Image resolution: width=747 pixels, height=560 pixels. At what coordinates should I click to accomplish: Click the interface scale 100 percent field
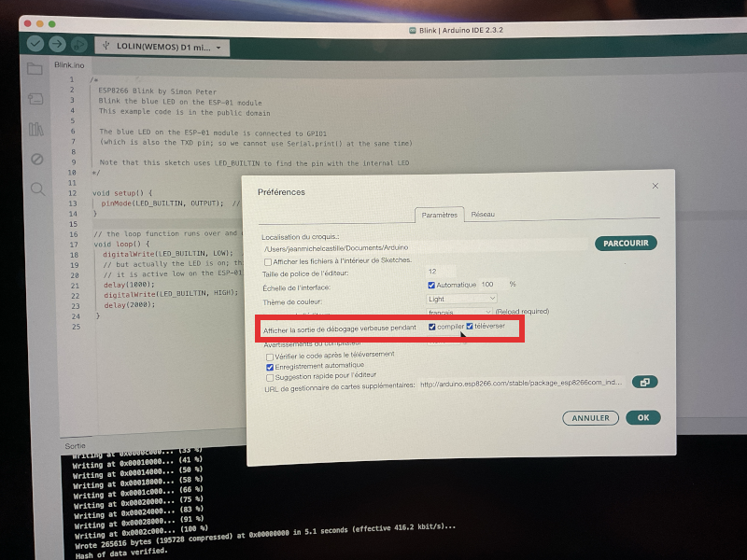493,285
